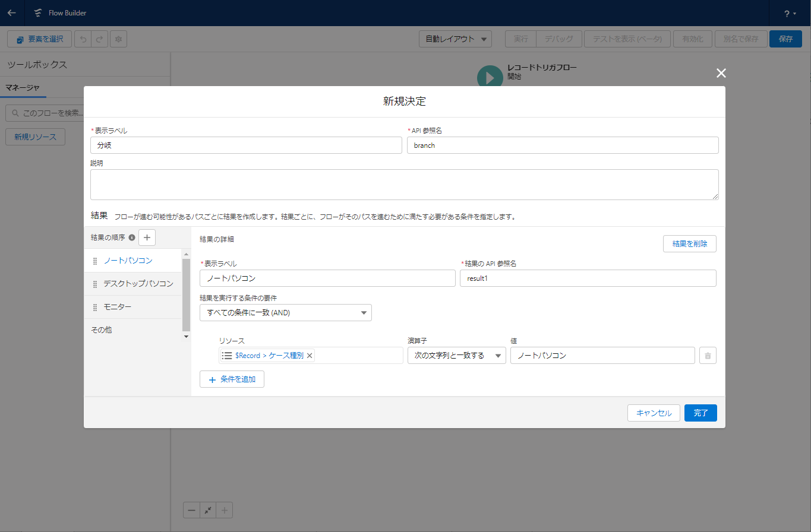The width and height of the screenshot is (811, 532).
Task: Open the すべての条件に一致 (AND) dropdown
Action: coord(286,313)
